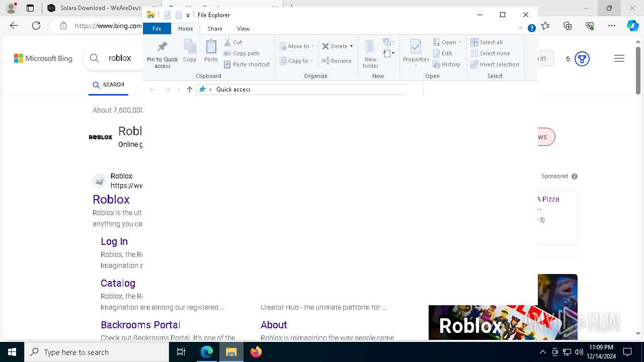Screen dimensions: 644x362
Task: Click the Quick access address bar
Action: (x=301, y=89)
